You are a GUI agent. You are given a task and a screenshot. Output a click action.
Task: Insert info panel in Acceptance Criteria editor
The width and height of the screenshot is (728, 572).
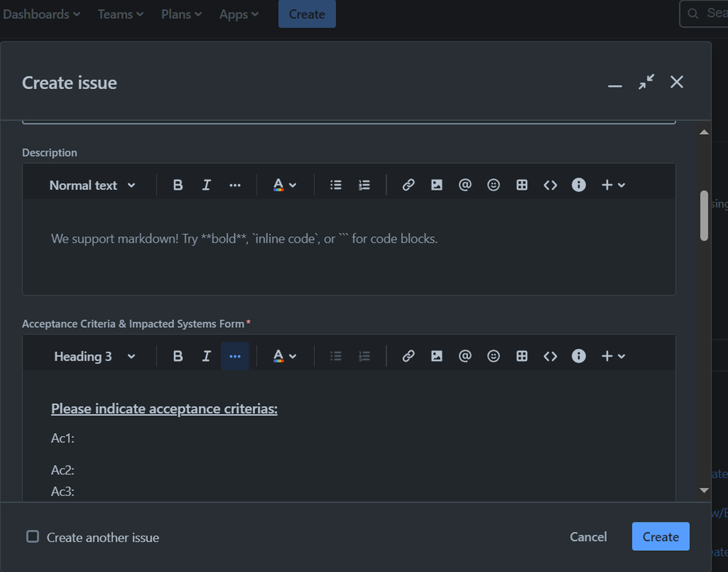click(x=579, y=356)
